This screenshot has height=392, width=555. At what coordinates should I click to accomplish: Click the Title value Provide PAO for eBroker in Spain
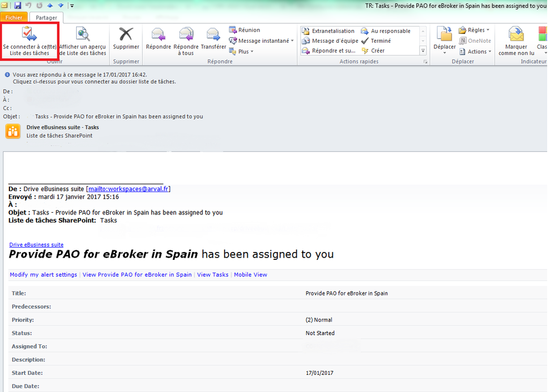(347, 293)
